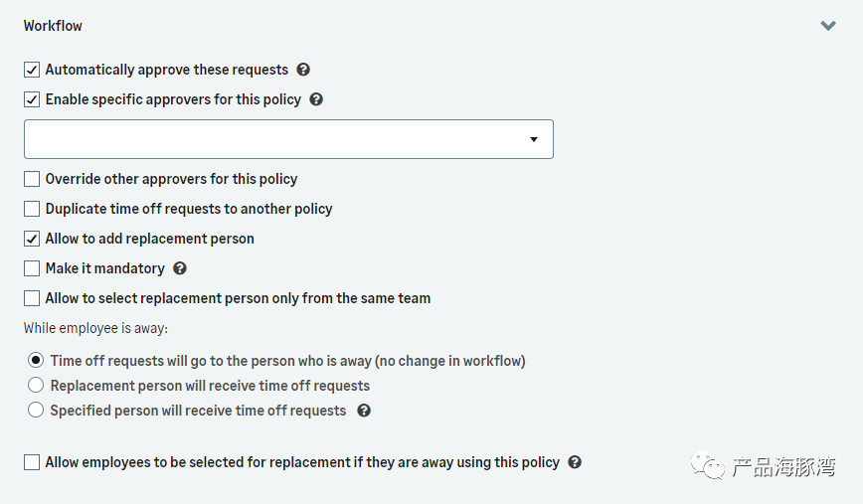Click the Workflow section heading

[x=53, y=26]
